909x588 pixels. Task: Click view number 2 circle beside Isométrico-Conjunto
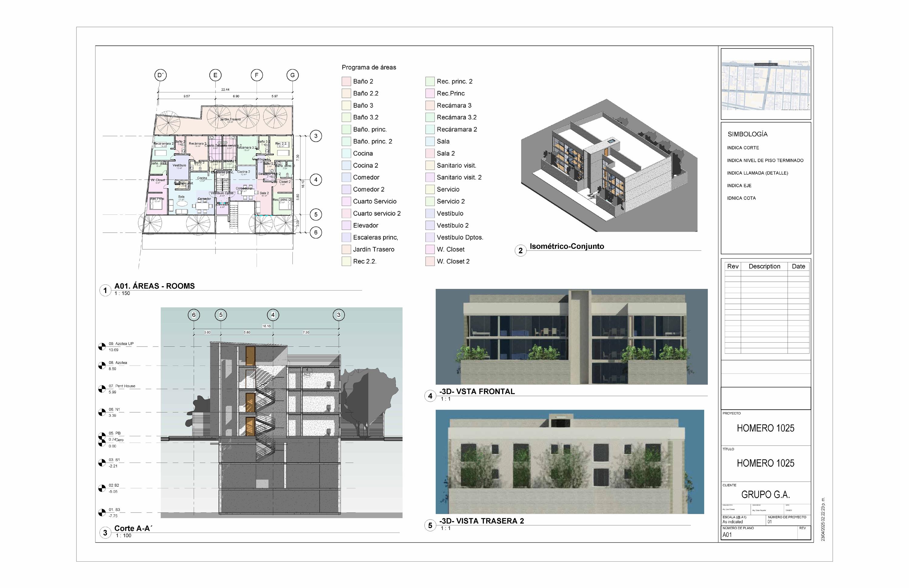pos(520,251)
